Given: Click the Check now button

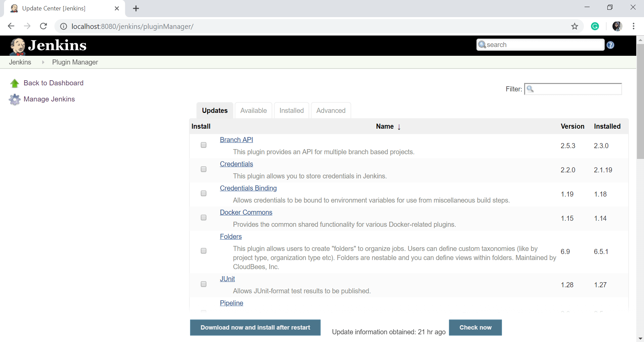Looking at the screenshot, I should 475,328.
